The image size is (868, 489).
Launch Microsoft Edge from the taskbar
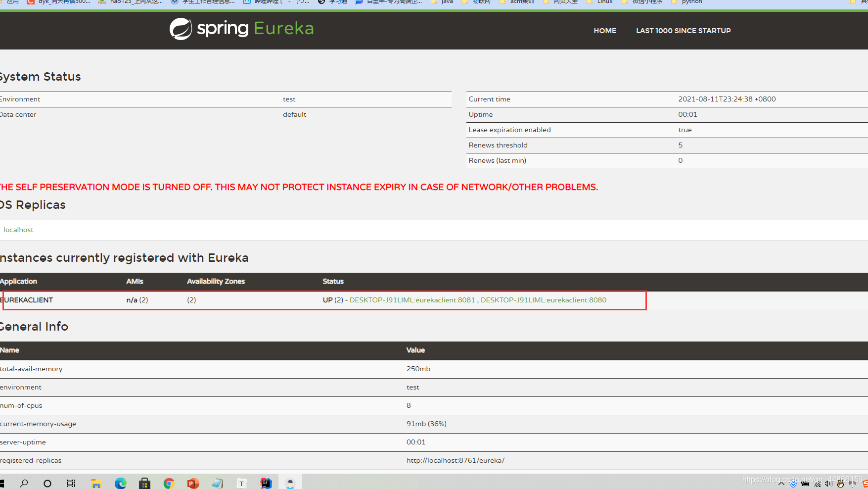(x=120, y=483)
